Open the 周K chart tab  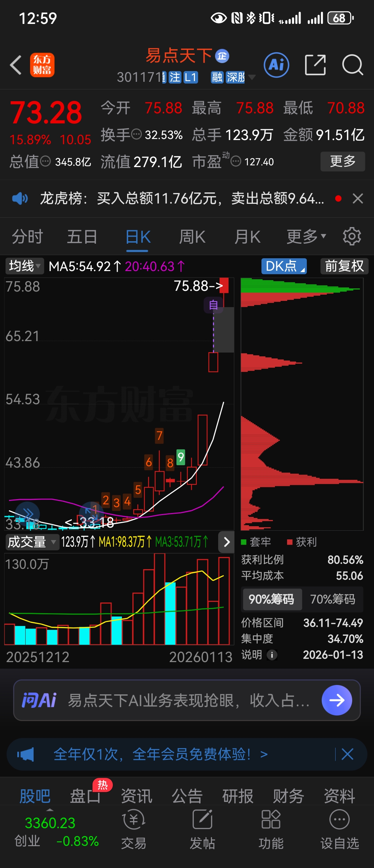pyautogui.click(x=192, y=237)
